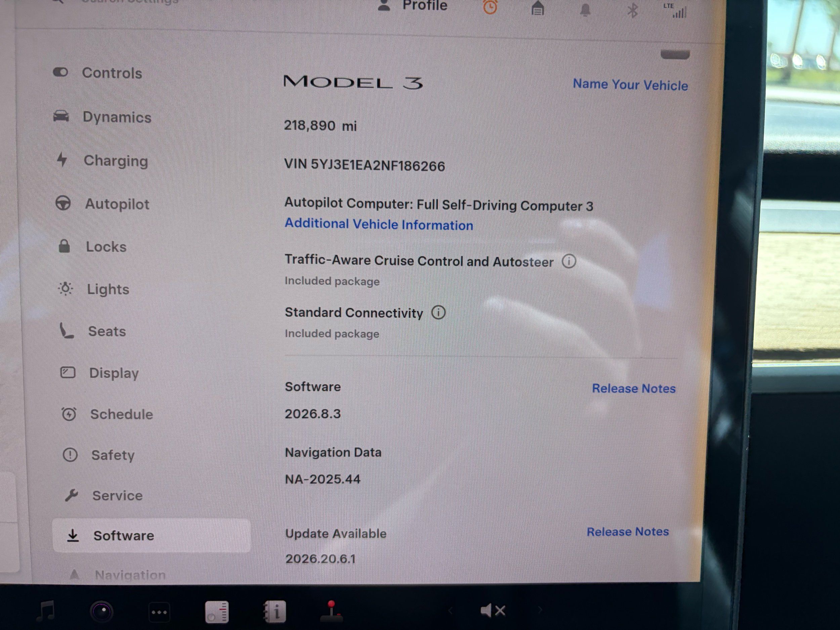View Release Notes for the available update
The height and width of the screenshot is (630, 840).
click(628, 532)
